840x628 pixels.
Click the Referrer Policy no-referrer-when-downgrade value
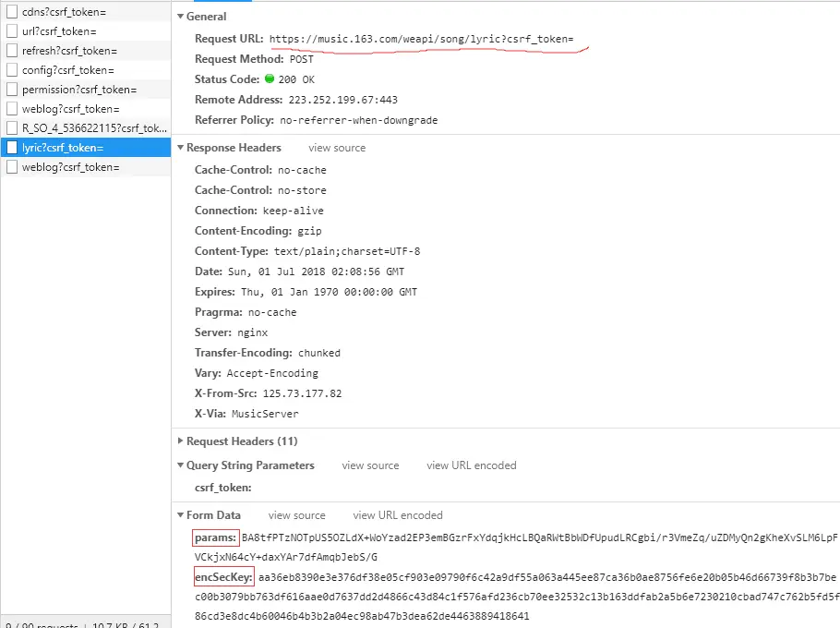pos(359,121)
